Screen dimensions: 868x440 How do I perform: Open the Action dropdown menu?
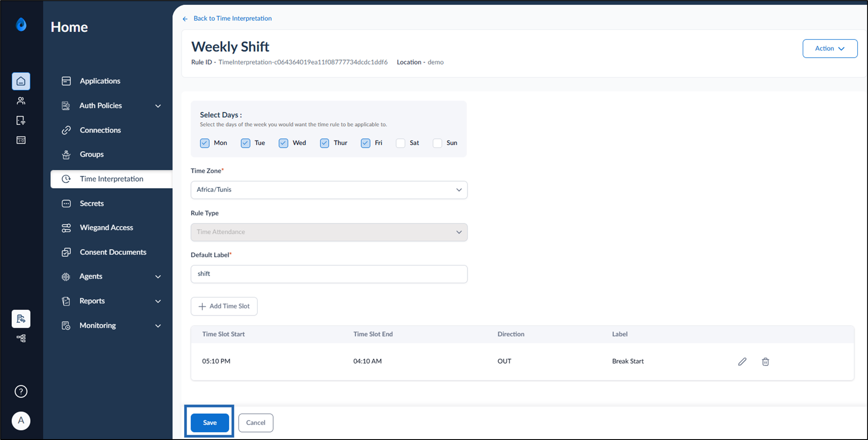[830, 49]
